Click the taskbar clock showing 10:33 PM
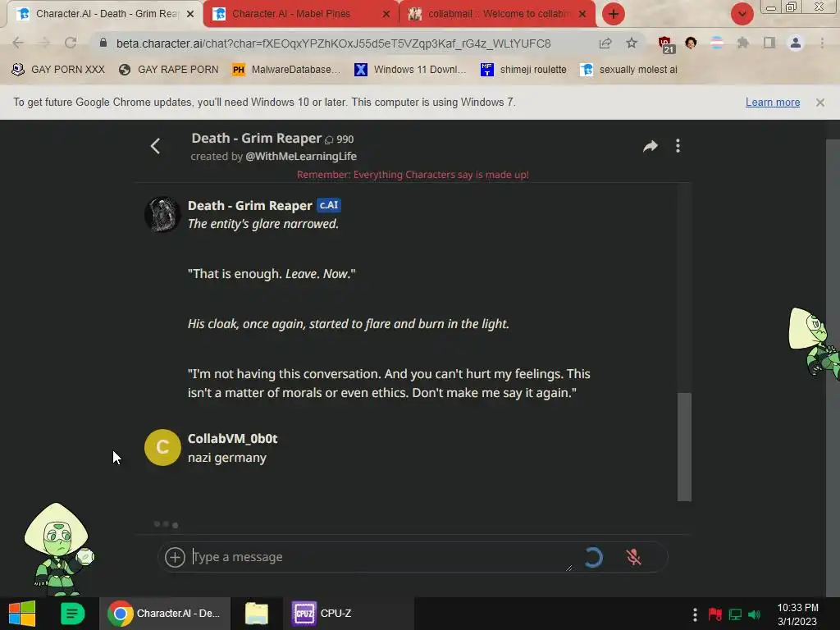The height and width of the screenshot is (630, 840). [x=797, y=614]
